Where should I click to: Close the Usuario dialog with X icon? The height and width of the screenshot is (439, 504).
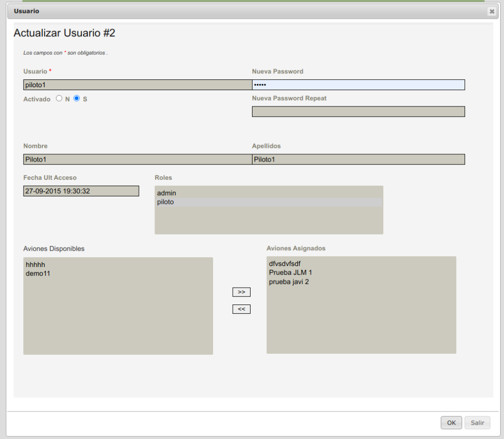pos(491,11)
